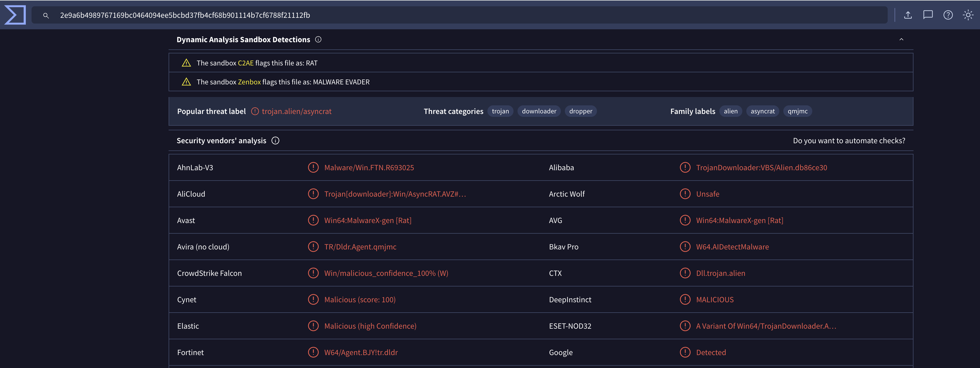Click Malware/Win.FTN.R693025 detection text
Image resolution: width=980 pixels, height=368 pixels.
[x=369, y=168]
